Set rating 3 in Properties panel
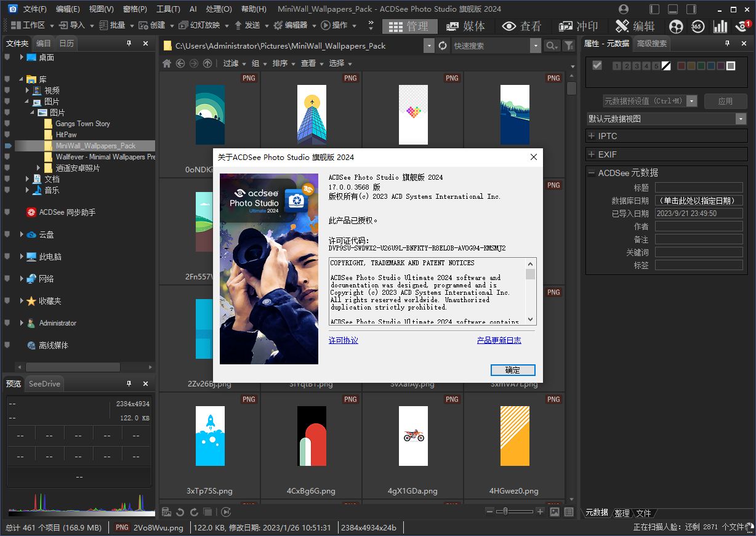756x536 pixels. pyautogui.click(x=636, y=66)
